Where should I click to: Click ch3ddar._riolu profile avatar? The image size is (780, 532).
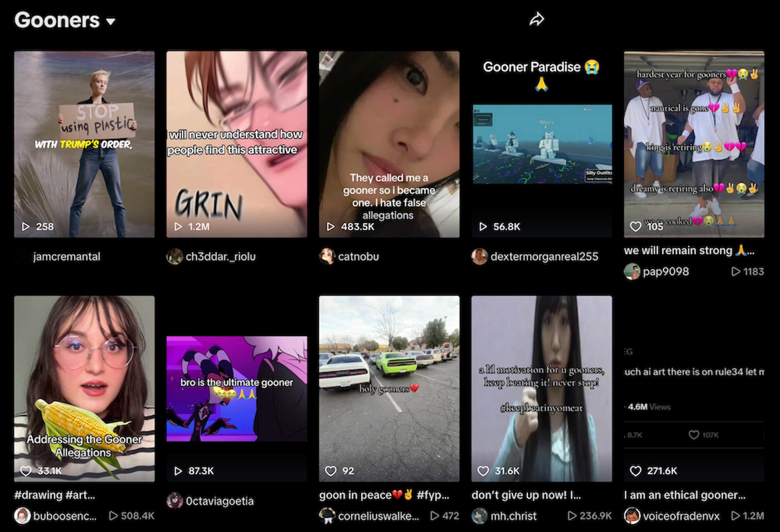tap(174, 257)
